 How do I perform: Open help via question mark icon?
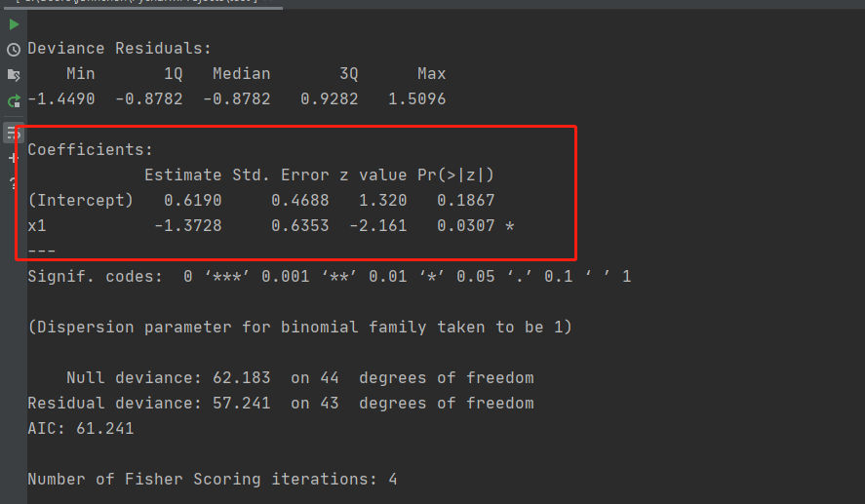click(14, 183)
